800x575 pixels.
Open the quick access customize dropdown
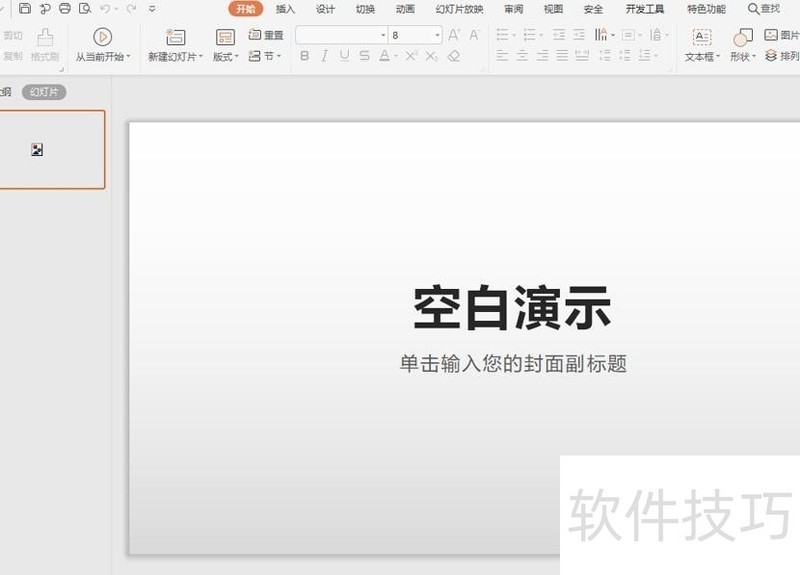[x=152, y=9]
